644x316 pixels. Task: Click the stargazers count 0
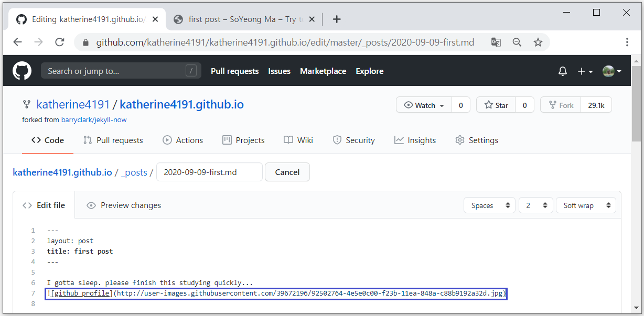tap(524, 105)
